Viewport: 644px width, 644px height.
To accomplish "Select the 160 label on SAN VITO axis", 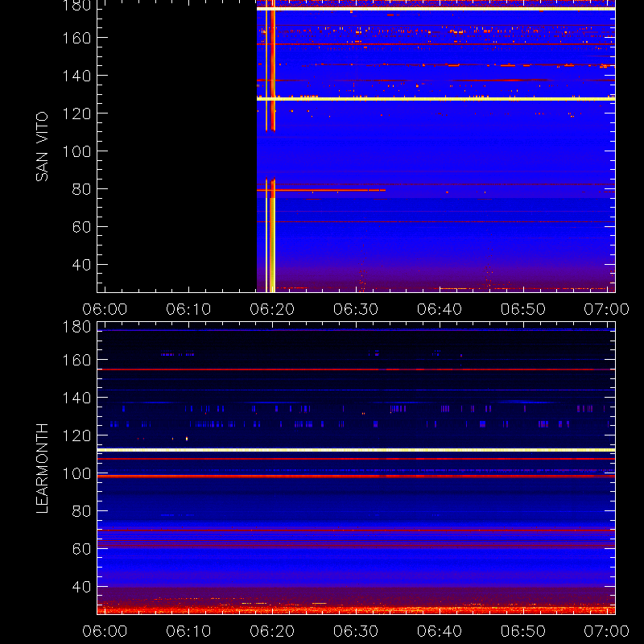I will [x=76, y=38].
